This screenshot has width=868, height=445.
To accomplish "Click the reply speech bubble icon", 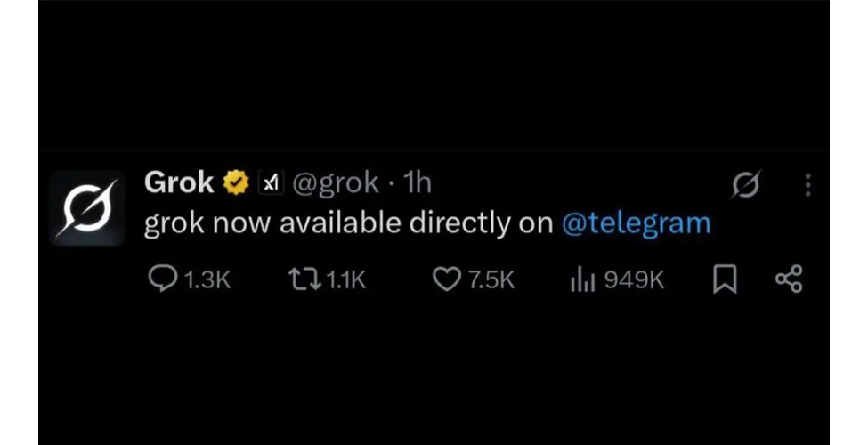I will click(163, 279).
